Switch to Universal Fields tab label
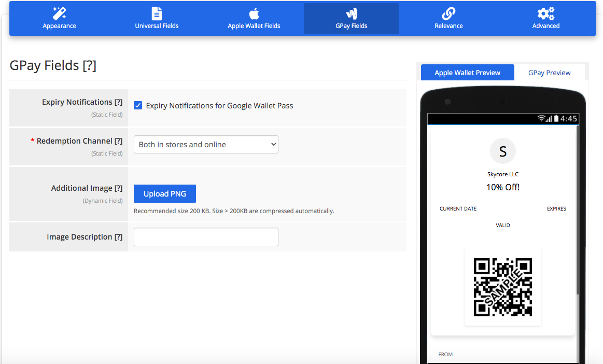Viewport: 603px width, 364px height. tap(157, 26)
